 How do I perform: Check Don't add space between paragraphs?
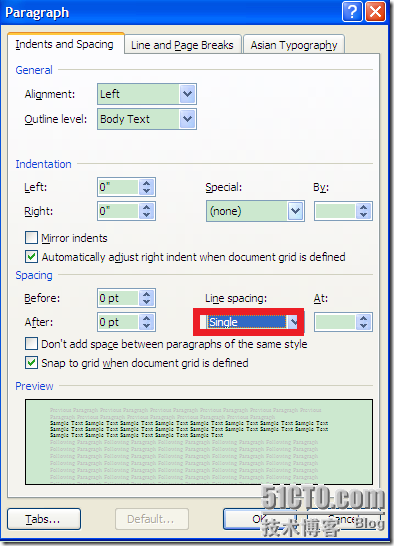(x=31, y=344)
